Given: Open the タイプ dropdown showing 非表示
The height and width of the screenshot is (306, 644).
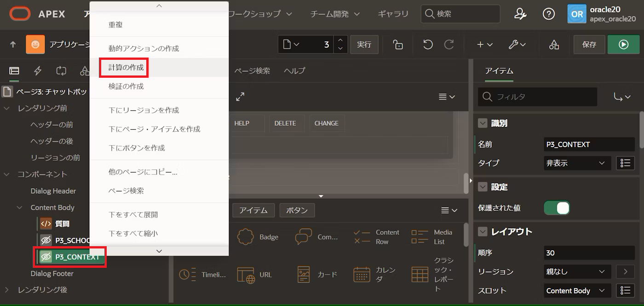Looking at the screenshot, I should click(577, 163).
